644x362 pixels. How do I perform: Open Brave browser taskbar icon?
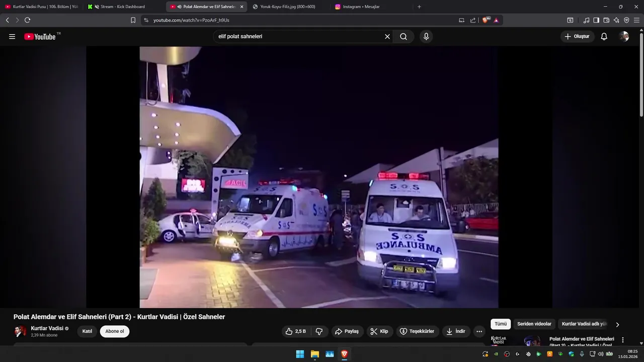click(x=345, y=354)
